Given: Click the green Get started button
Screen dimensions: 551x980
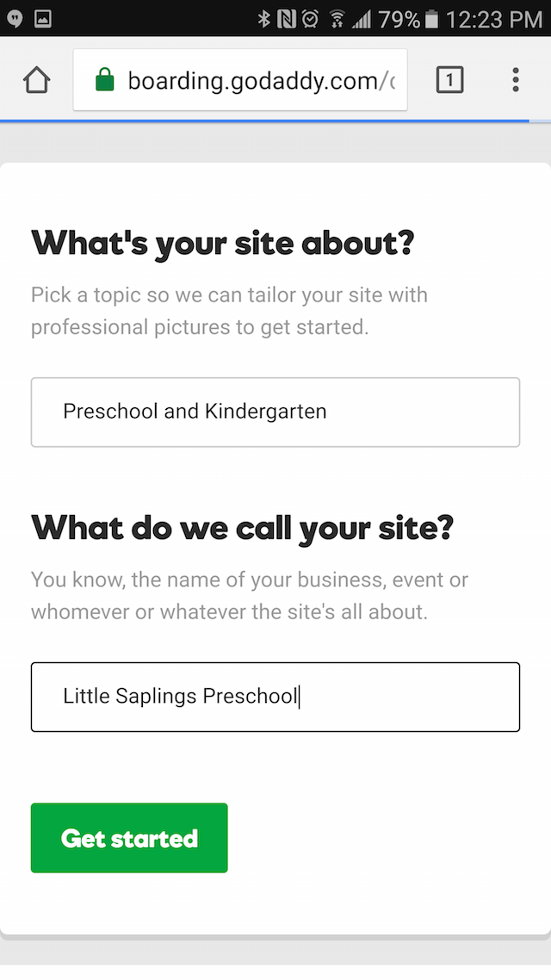Looking at the screenshot, I should pos(129,838).
